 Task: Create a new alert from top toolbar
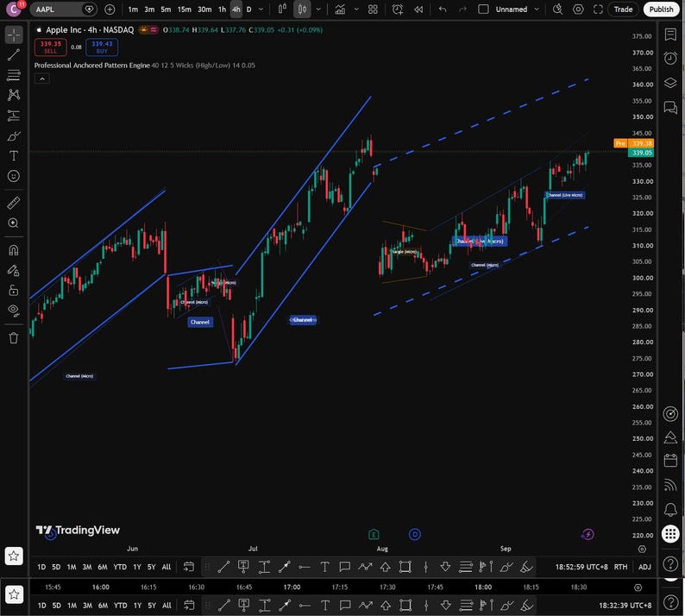click(397, 9)
